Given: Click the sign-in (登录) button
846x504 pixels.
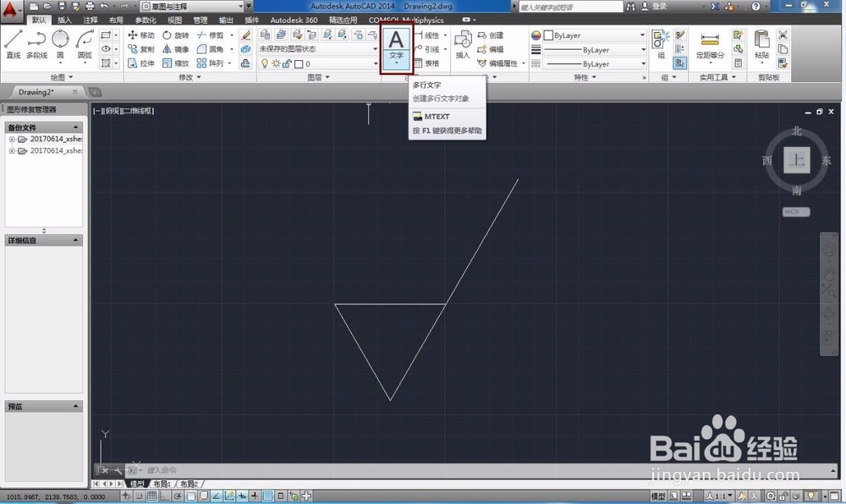Looking at the screenshot, I should (x=653, y=7).
